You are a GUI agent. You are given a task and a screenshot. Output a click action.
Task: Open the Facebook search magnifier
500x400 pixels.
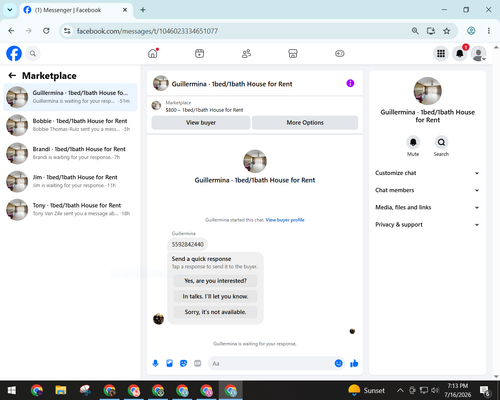tap(33, 53)
